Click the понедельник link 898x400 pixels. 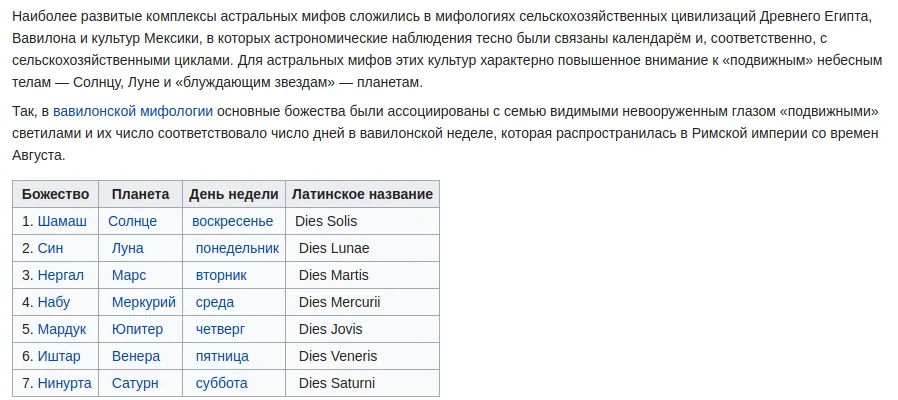pyautogui.click(x=237, y=248)
